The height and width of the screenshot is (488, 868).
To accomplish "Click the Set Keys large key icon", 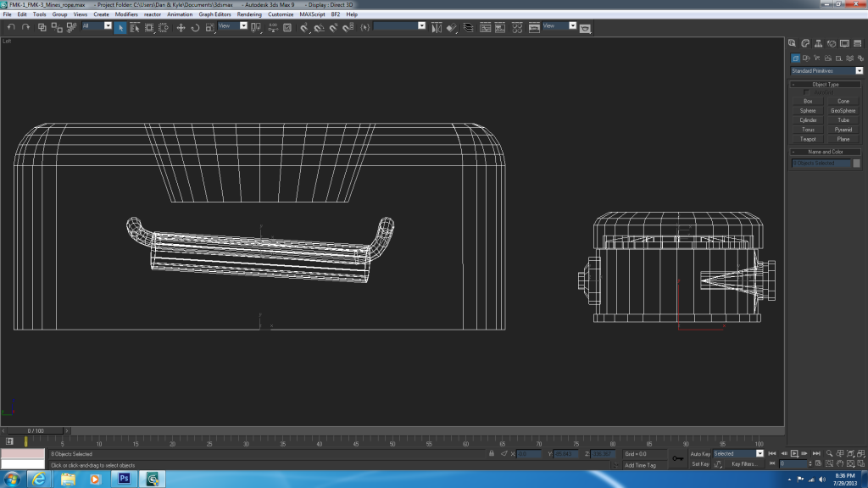I will [677, 458].
